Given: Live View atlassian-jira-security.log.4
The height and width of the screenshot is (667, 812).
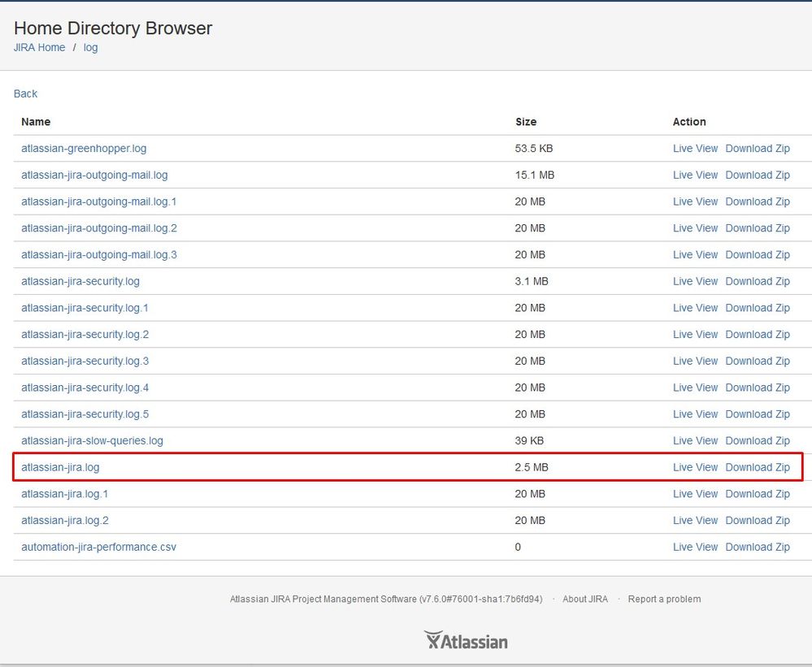Looking at the screenshot, I should pyautogui.click(x=696, y=388).
